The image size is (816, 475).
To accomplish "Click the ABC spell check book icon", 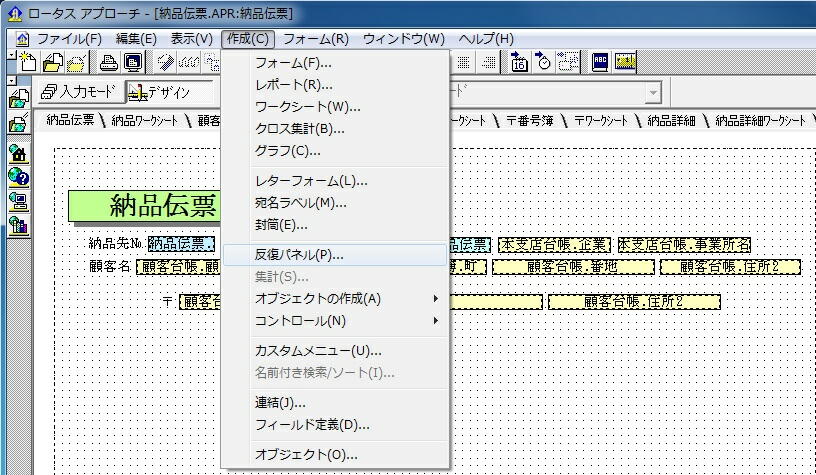I will (600, 62).
